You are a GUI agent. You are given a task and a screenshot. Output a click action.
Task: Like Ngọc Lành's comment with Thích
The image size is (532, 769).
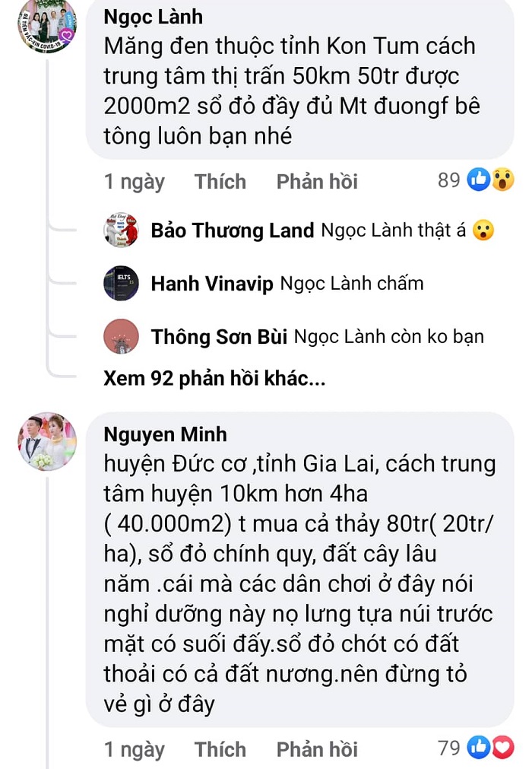[220, 182]
